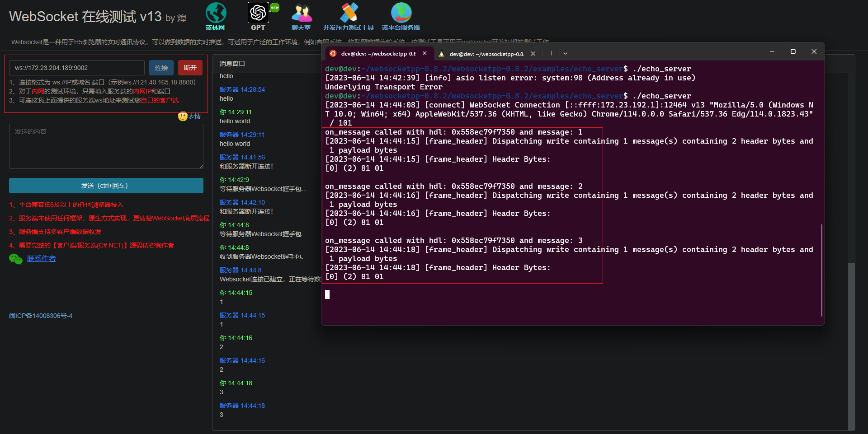868x434 pixels.
Task: Close the second terminal tab
Action: [x=533, y=54]
